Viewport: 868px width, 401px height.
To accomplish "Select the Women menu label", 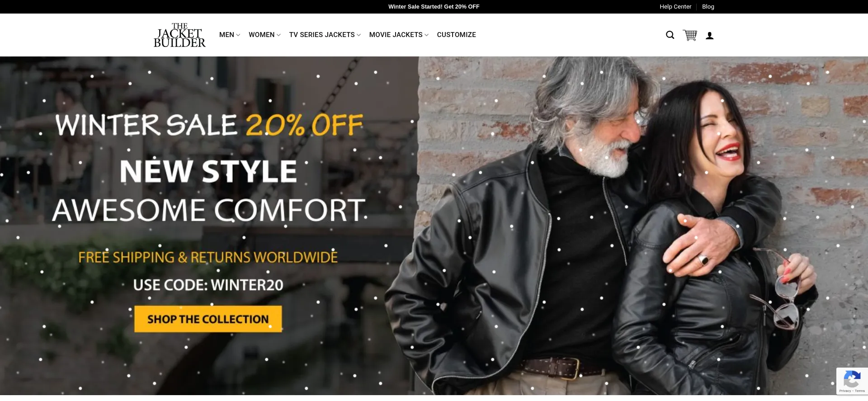I will coord(261,35).
